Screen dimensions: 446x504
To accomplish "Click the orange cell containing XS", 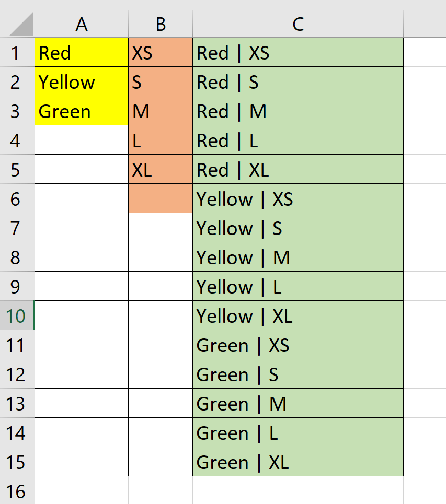I will [x=160, y=53].
